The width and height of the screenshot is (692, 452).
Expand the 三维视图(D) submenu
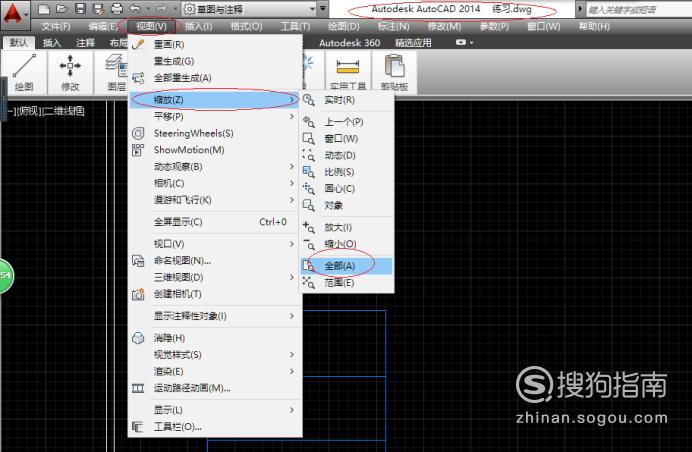click(x=214, y=277)
